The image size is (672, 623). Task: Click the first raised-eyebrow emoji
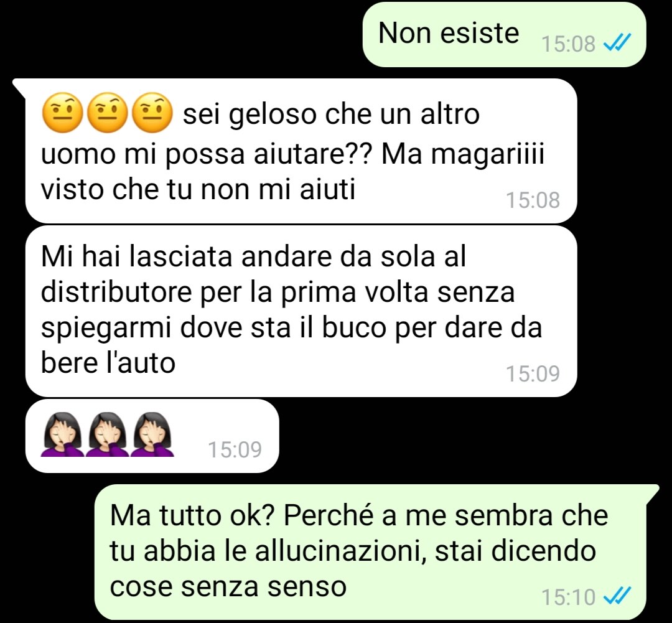click(x=63, y=112)
